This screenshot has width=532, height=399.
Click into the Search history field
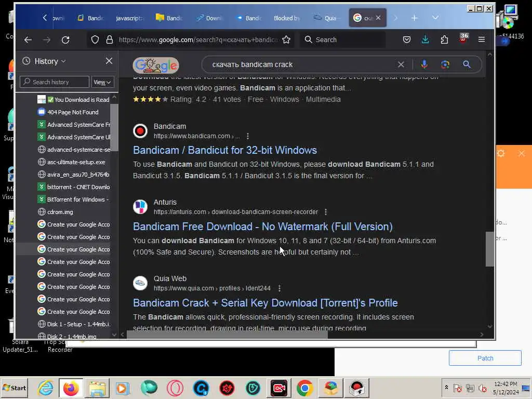point(54,82)
